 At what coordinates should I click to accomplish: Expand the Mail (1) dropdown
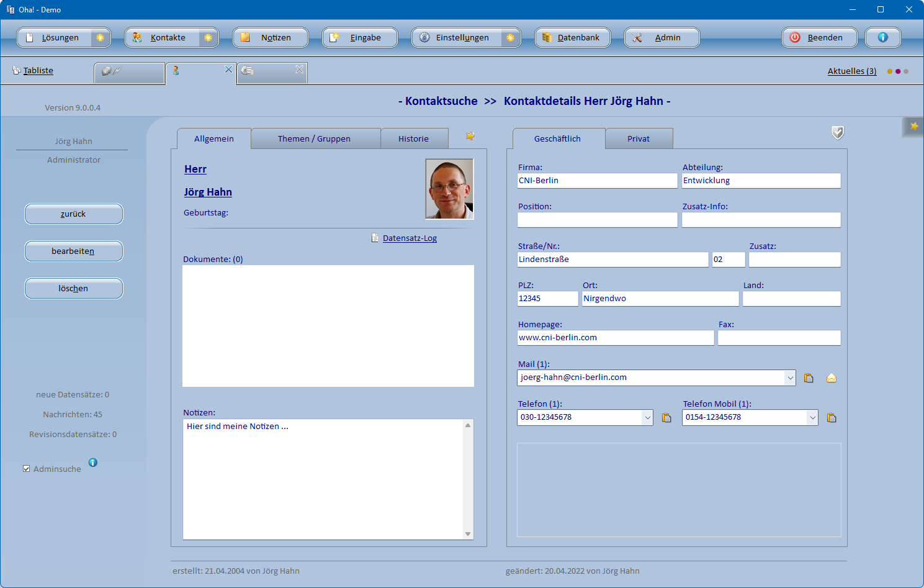point(790,378)
